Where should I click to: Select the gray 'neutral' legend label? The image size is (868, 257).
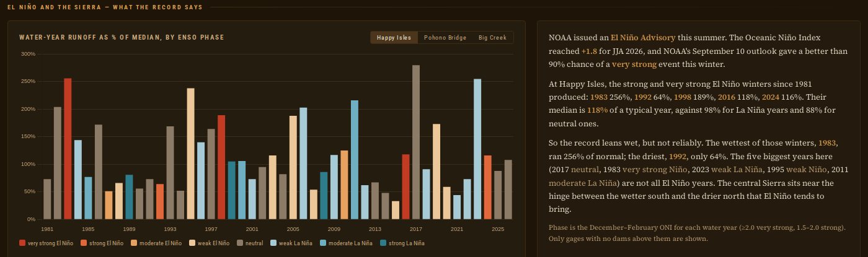click(254, 243)
